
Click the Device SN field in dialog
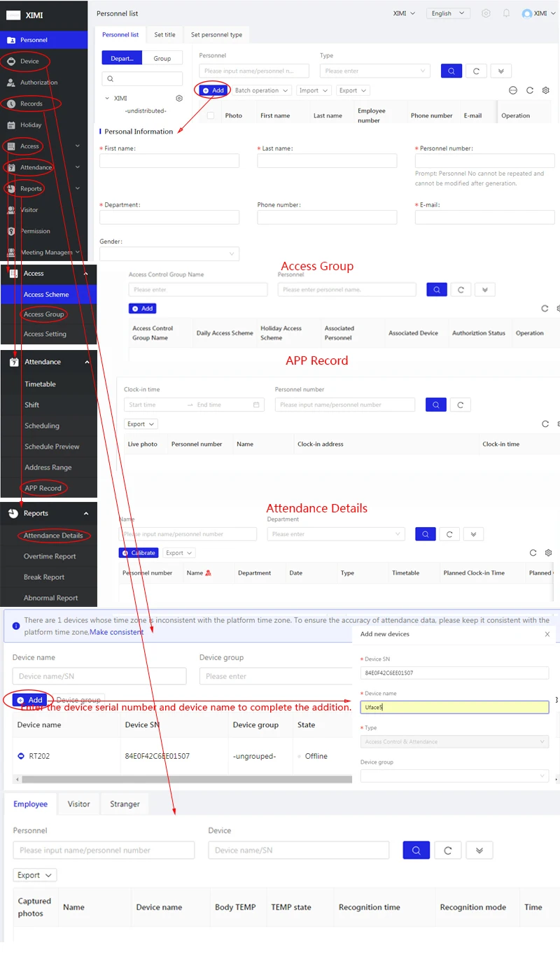454,673
